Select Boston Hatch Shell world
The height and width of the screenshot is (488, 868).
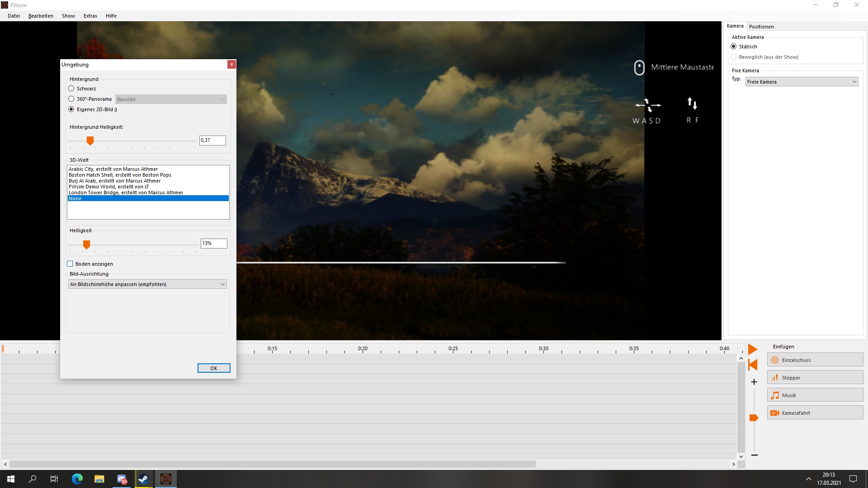(x=148, y=175)
